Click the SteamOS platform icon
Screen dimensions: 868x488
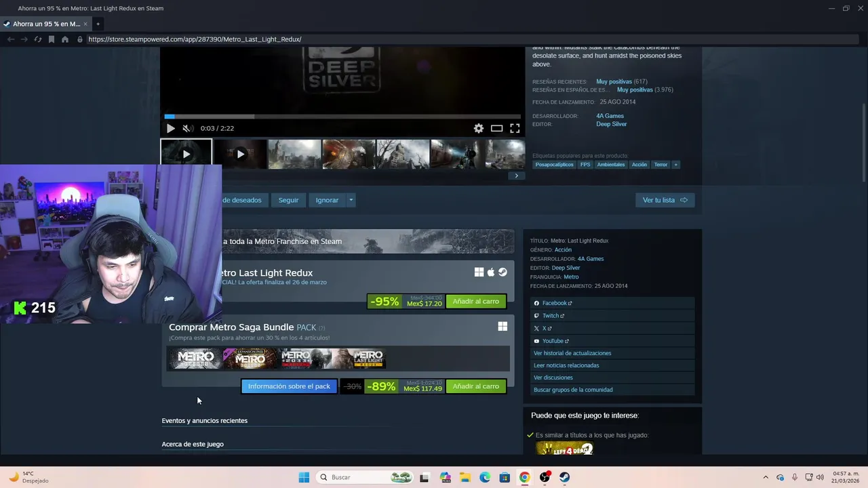pyautogui.click(x=502, y=272)
